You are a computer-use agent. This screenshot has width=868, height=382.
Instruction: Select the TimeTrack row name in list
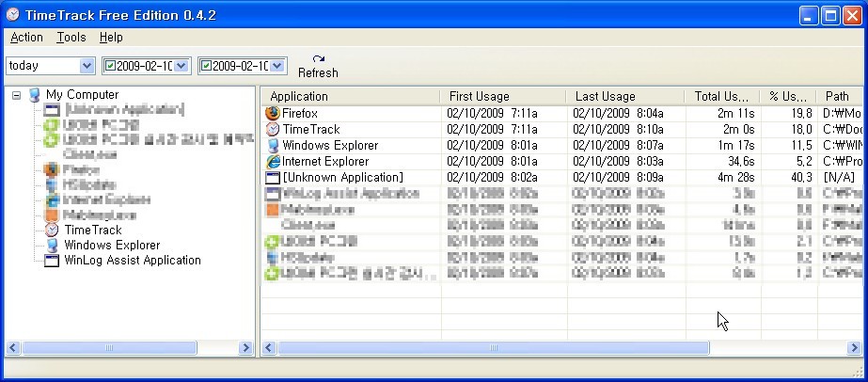311,130
